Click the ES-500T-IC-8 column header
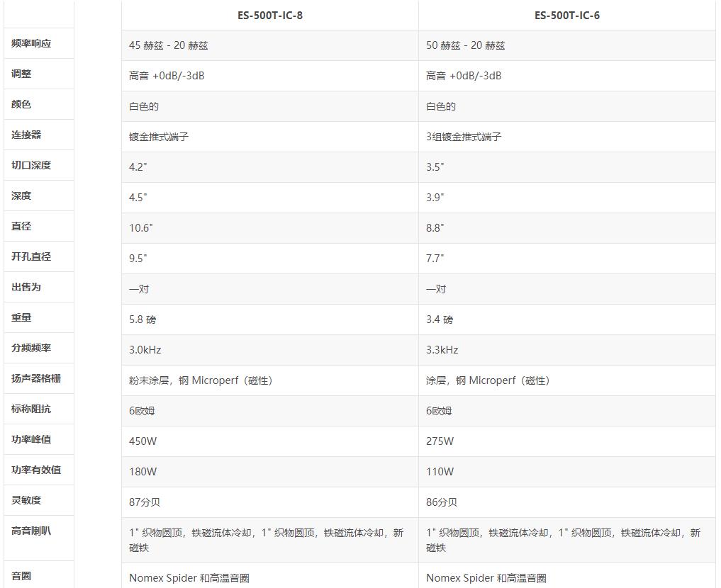Image resolution: width=721 pixels, height=588 pixels. click(x=269, y=16)
